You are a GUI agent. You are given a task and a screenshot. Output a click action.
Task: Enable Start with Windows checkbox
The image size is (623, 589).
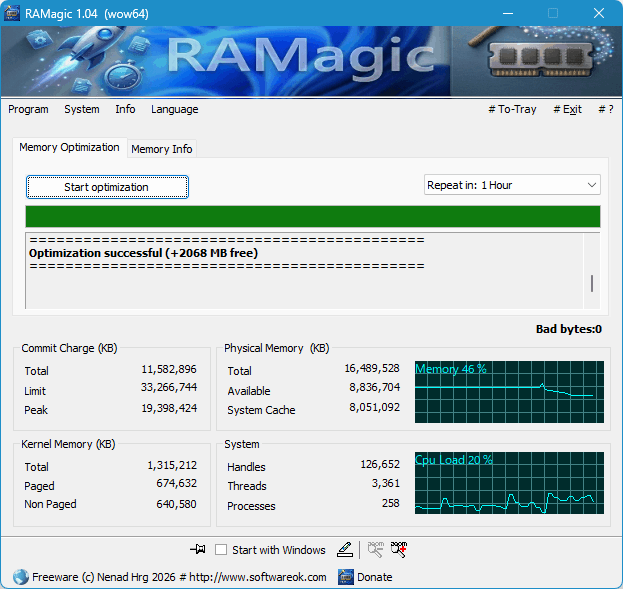pyautogui.click(x=221, y=550)
